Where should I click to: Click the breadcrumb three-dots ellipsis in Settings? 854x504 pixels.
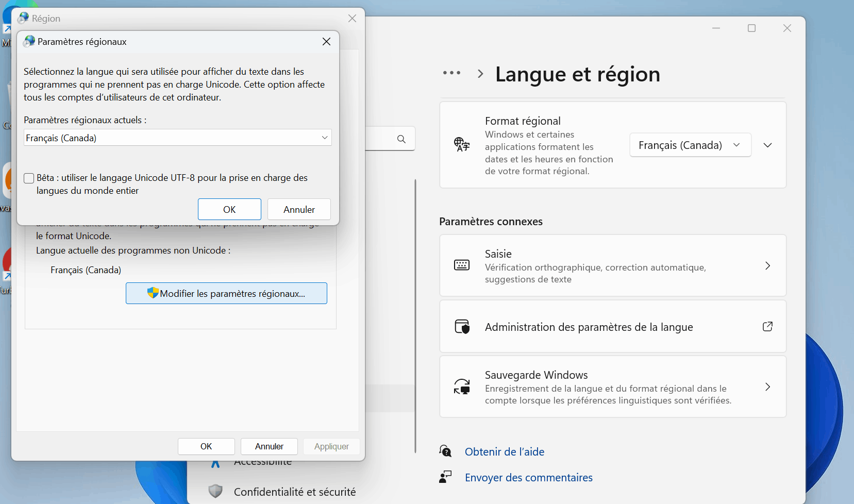coord(451,73)
